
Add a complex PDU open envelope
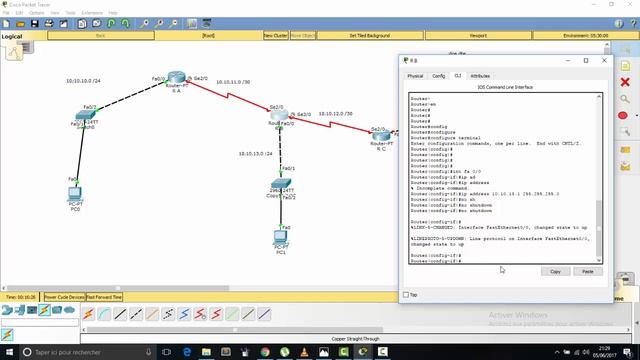point(625,166)
